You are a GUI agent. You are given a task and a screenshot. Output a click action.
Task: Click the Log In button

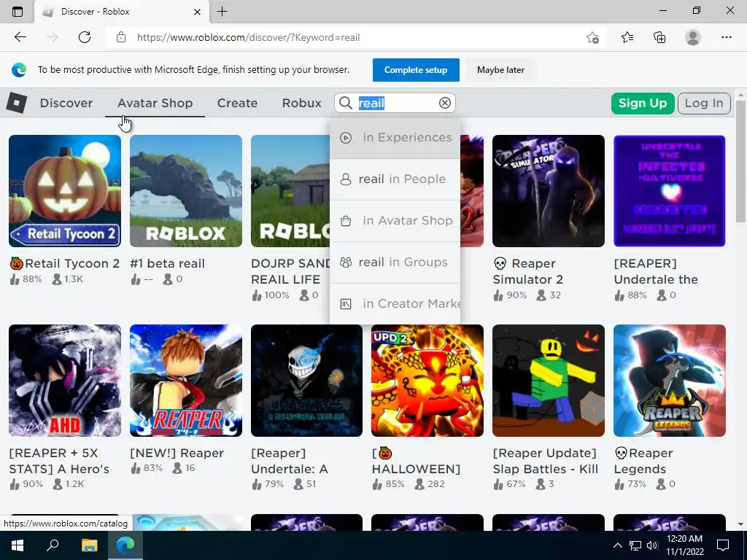pyautogui.click(x=704, y=104)
